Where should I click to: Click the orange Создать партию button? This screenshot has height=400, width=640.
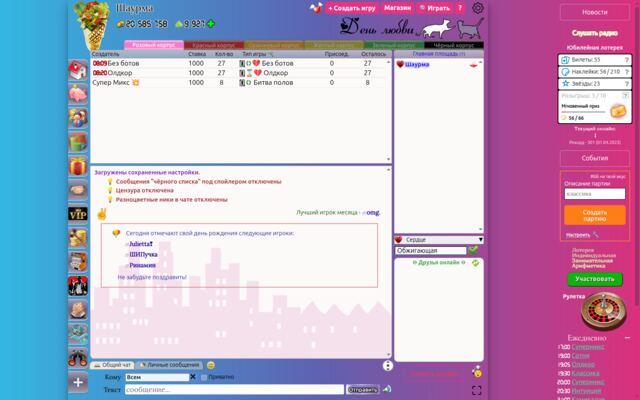(595, 215)
